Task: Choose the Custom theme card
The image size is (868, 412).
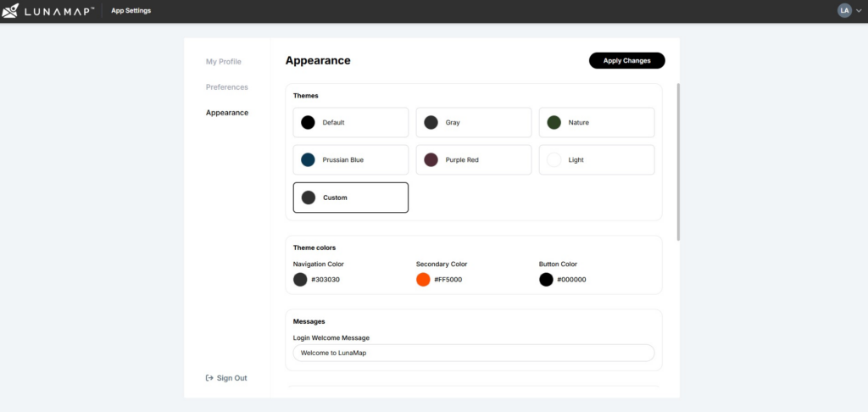Action: coord(350,198)
